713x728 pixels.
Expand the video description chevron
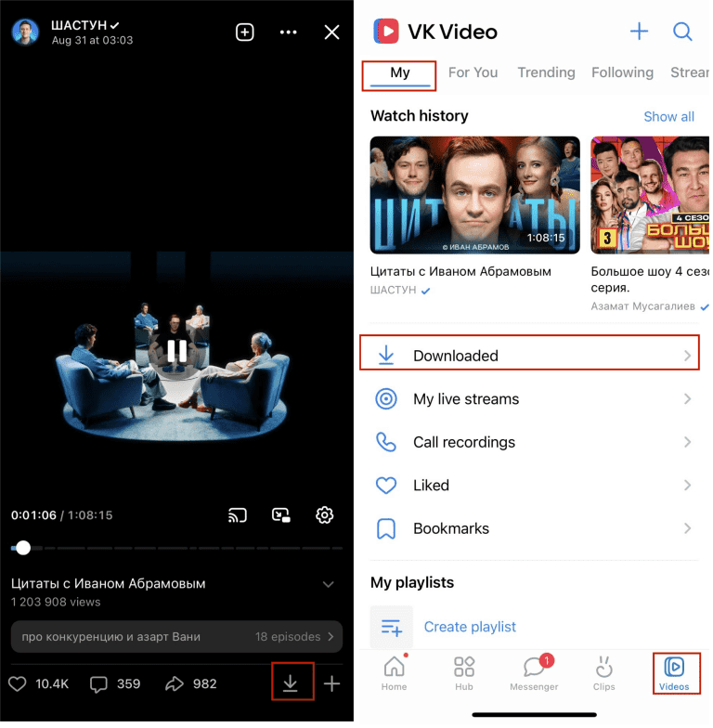click(328, 584)
